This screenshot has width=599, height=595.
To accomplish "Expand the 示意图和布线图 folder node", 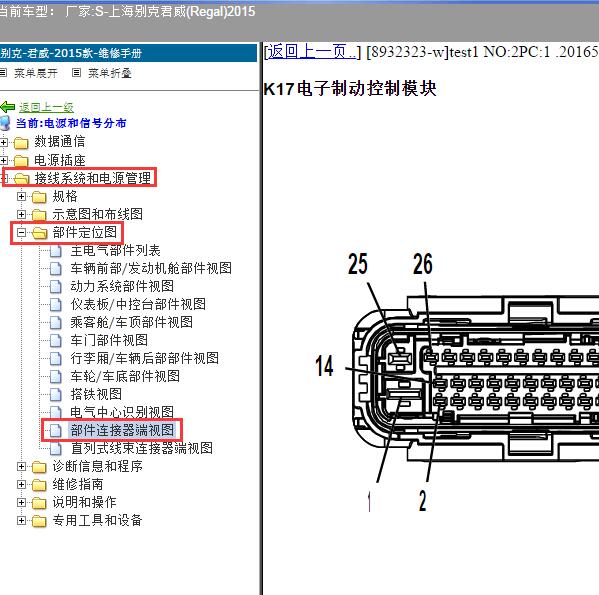I will click(x=21, y=214).
